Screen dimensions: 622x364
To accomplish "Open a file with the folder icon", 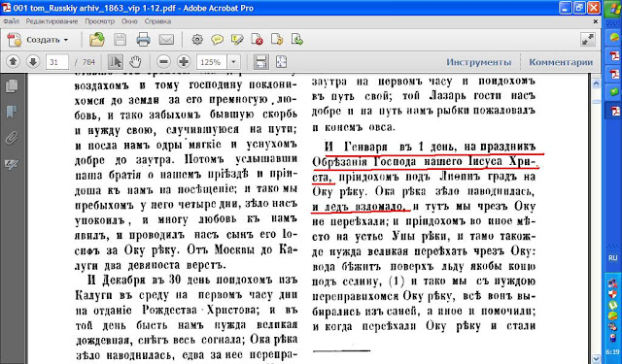I will [x=97, y=40].
